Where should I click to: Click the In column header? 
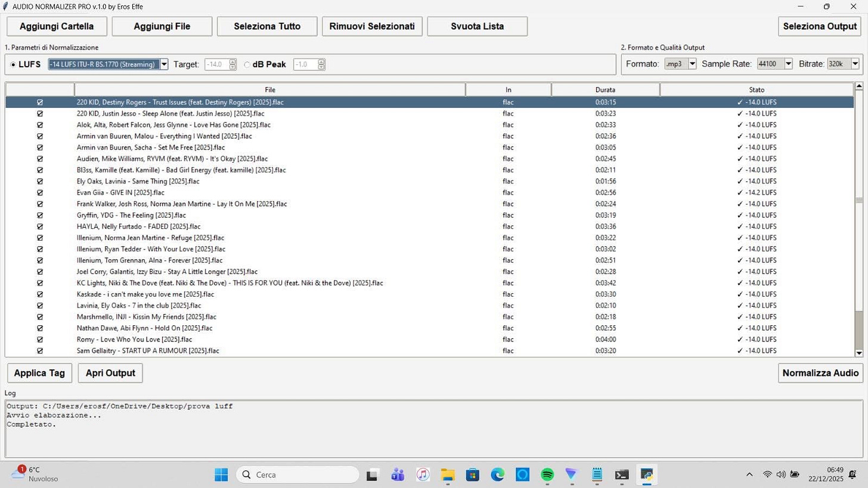(x=509, y=90)
